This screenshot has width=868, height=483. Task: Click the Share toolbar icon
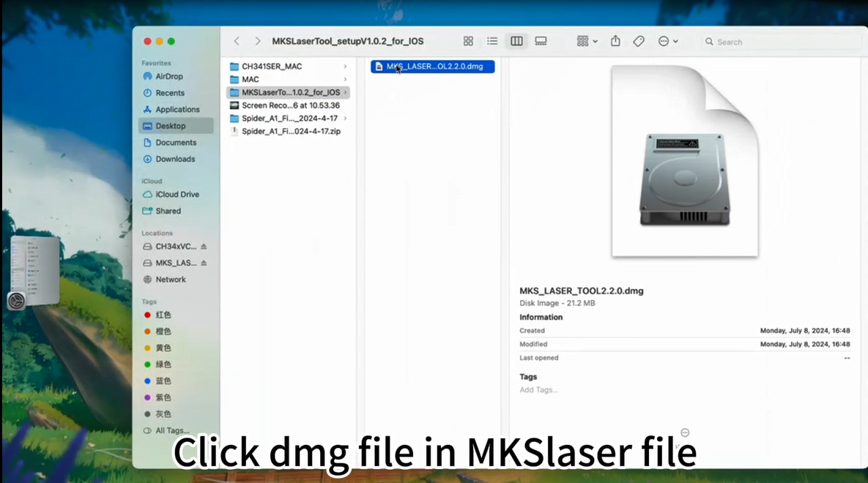(615, 42)
